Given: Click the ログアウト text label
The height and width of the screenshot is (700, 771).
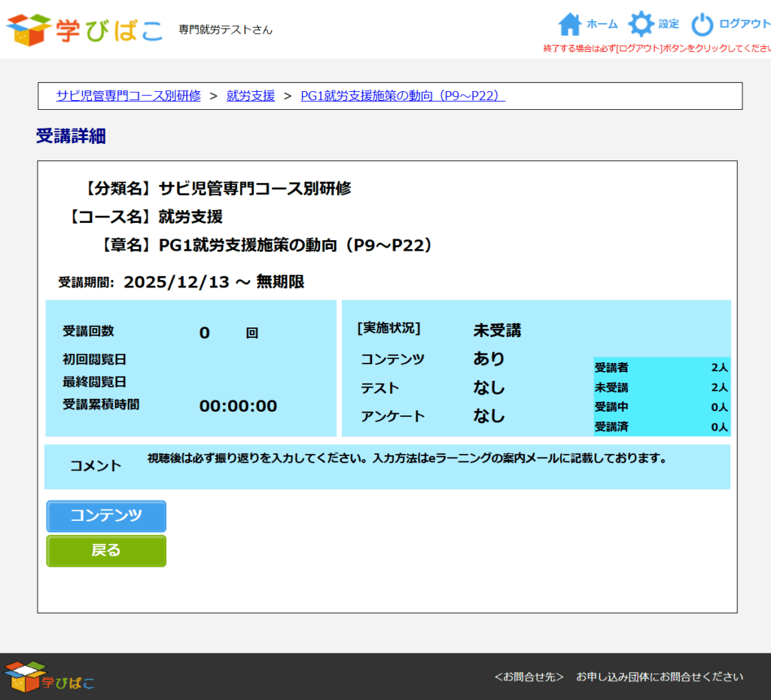Looking at the screenshot, I should point(744,24).
